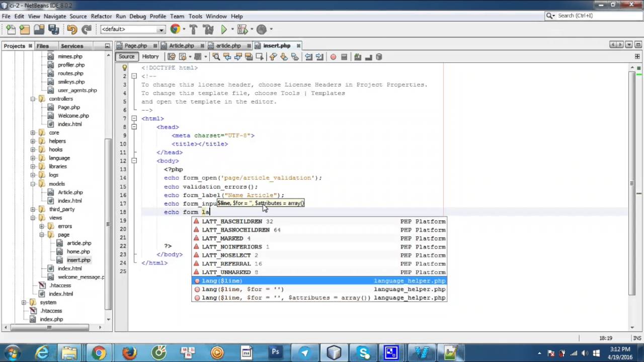The width and height of the screenshot is (644, 362).
Task: Expand the helpers folder in the tree
Action: pos(33,141)
